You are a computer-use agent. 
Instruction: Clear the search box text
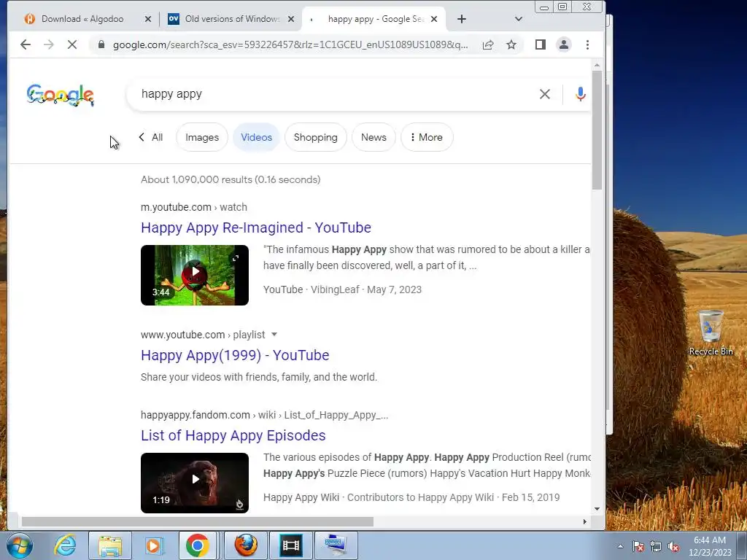544,94
